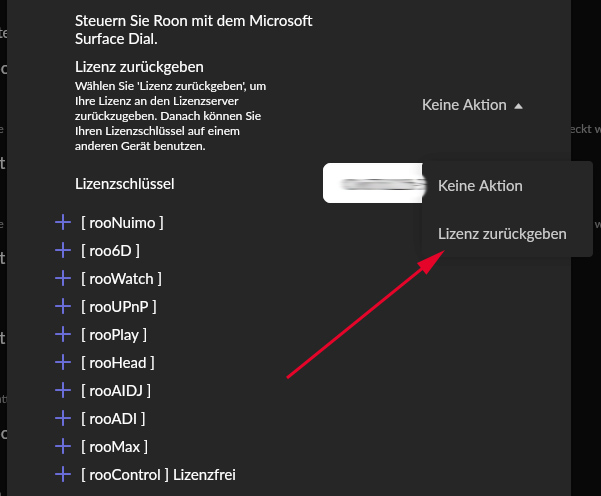Select Keine Aktion from the dropdown menu
Viewport: 601px width, 496px height.
click(x=480, y=186)
